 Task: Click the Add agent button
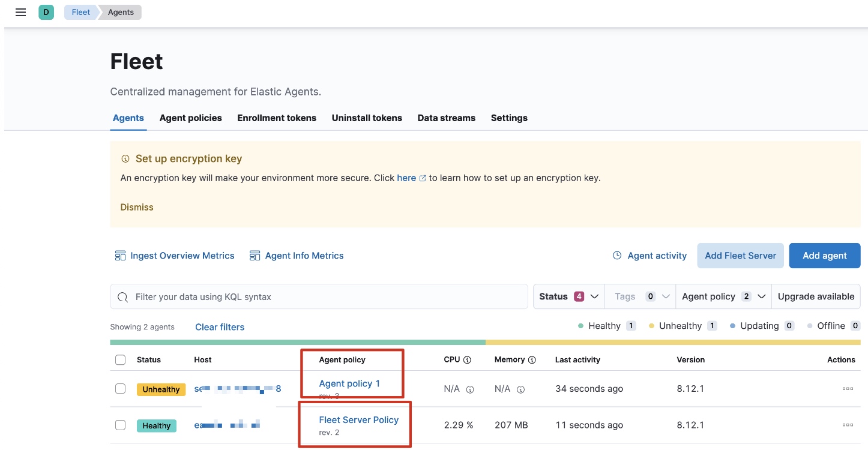(825, 256)
